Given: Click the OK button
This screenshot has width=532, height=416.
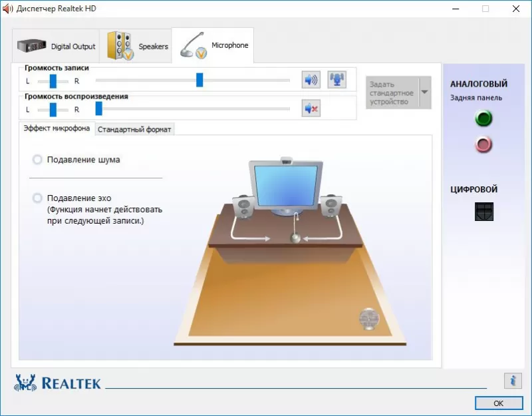Looking at the screenshot, I should point(498,403).
